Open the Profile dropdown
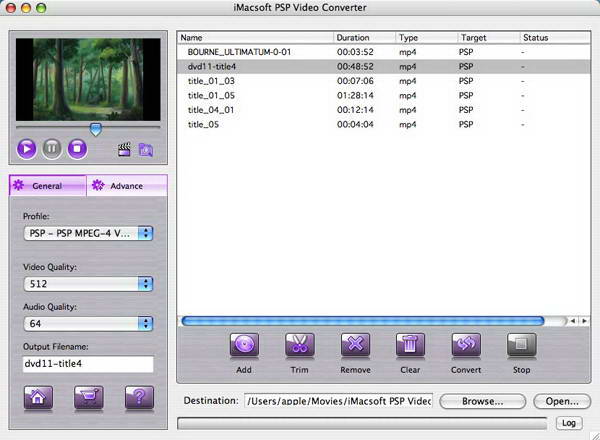Viewport: 600px width, 440px height. (x=88, y=233)
